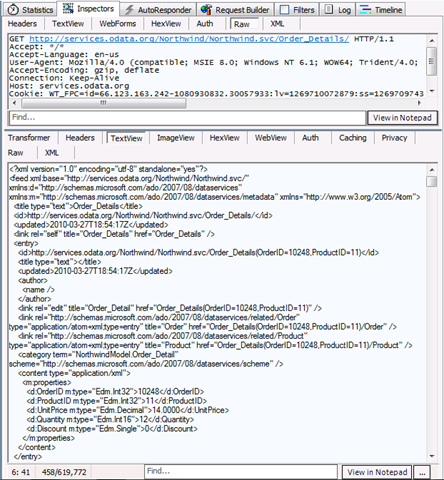The width and height of the screenshot is (444, 480).
Task: Select the response Caching tab
Action: (353, 138)
